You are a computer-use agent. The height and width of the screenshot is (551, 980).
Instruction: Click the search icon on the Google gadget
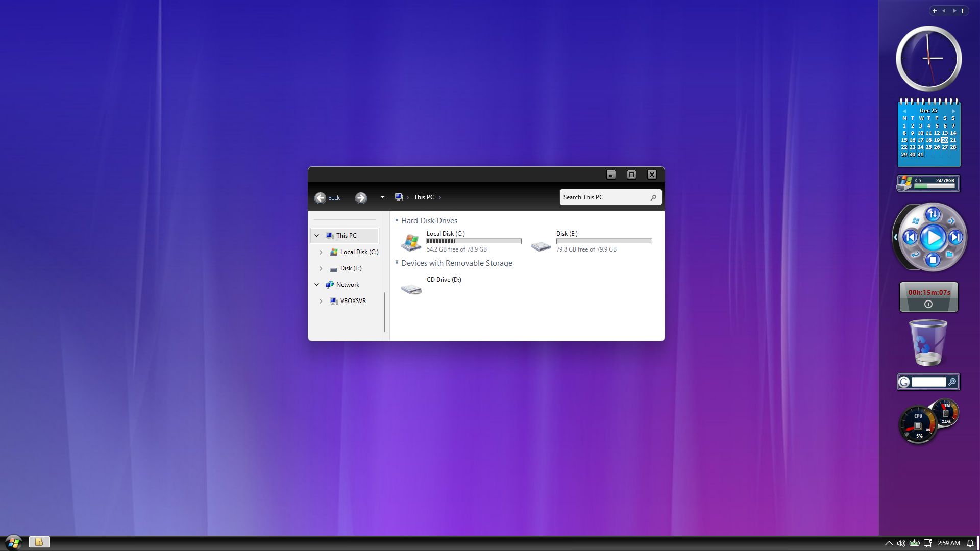click(x=952, y=382)
